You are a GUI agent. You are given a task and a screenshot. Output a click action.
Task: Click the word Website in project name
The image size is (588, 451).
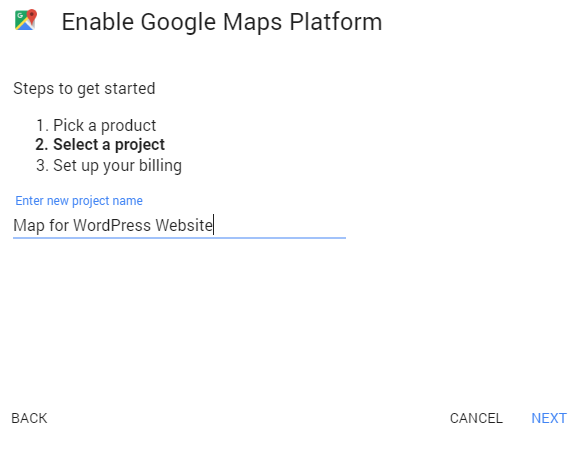coord(184,225)
